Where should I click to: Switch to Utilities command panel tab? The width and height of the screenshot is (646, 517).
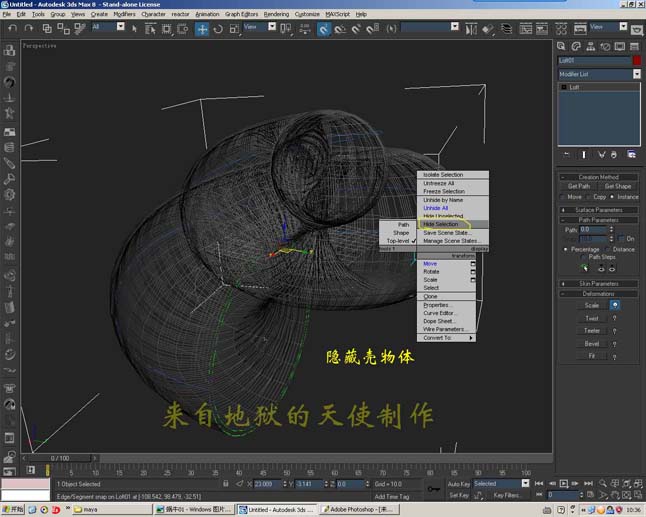[634, 46]
